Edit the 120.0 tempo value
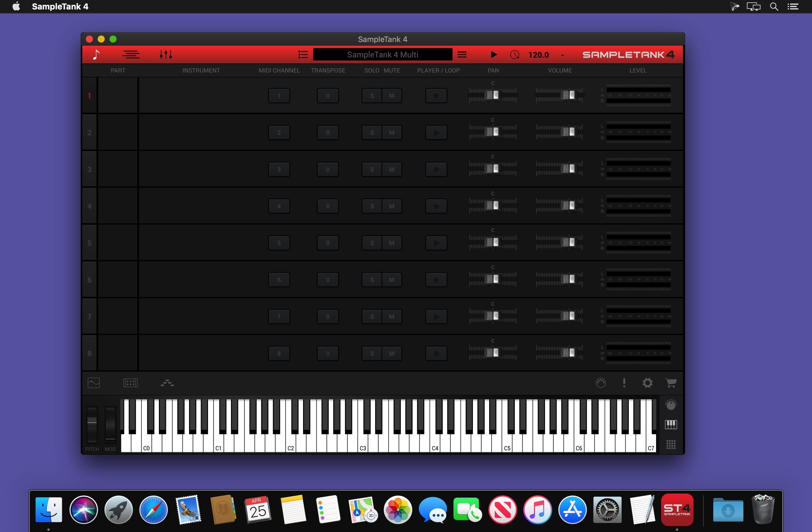 click(538, 55)
